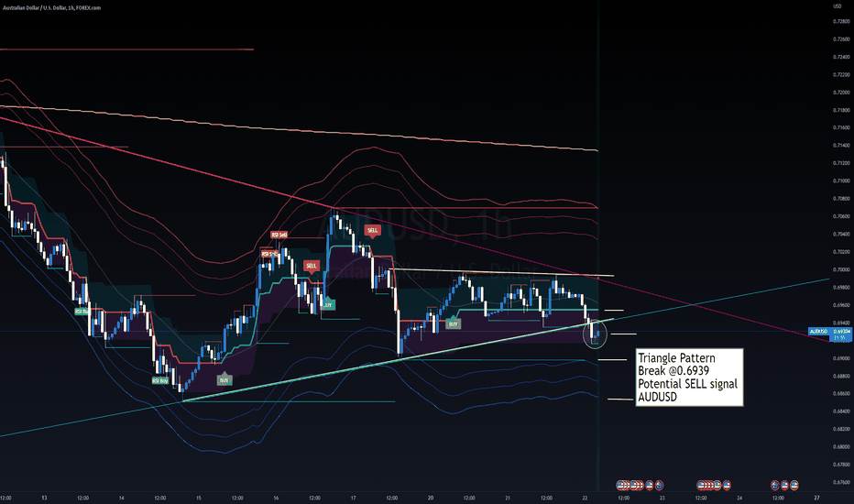The image size is (854, 504).
Task: Click date 22 on the time axis
Action: point(585,498)
